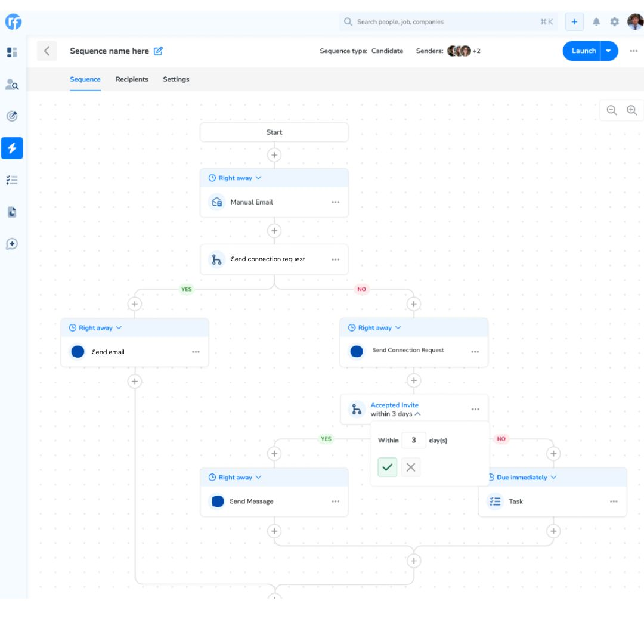Click the Launch button
Viewport: 644px width, 644px height.
581,51
